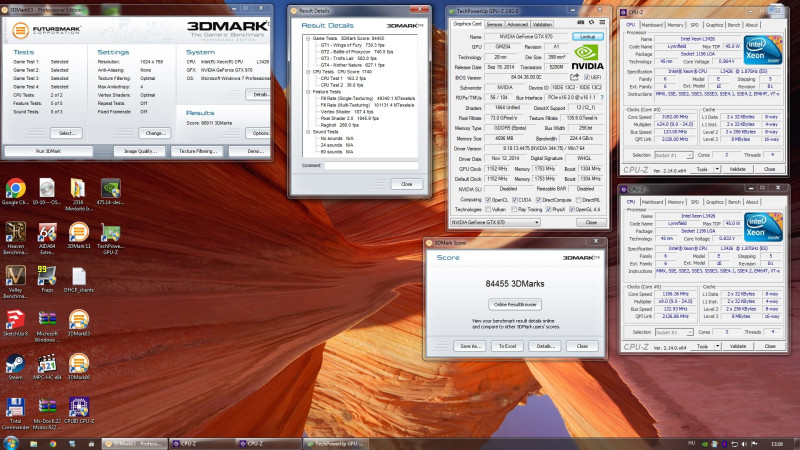
Task: Open the NVIDIA GeForce GTX 970 GPU dropdown
Action: [494, 222]
